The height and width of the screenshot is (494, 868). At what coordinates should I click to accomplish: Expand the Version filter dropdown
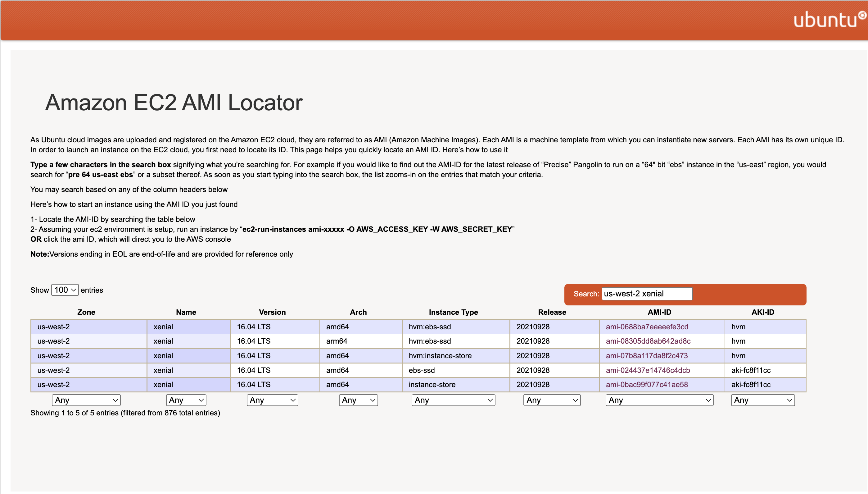pyautogui.click(x=272, y=400)
